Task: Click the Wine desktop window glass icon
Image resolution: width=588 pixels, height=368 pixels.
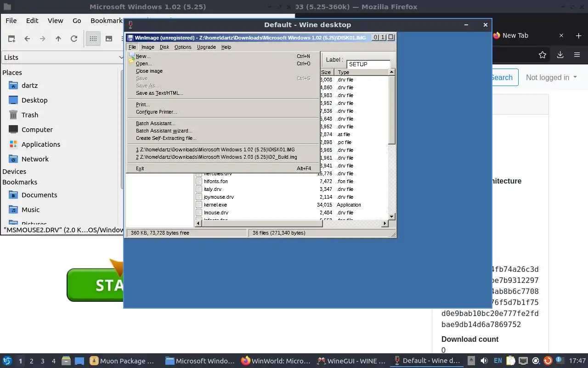Action: 130,25
